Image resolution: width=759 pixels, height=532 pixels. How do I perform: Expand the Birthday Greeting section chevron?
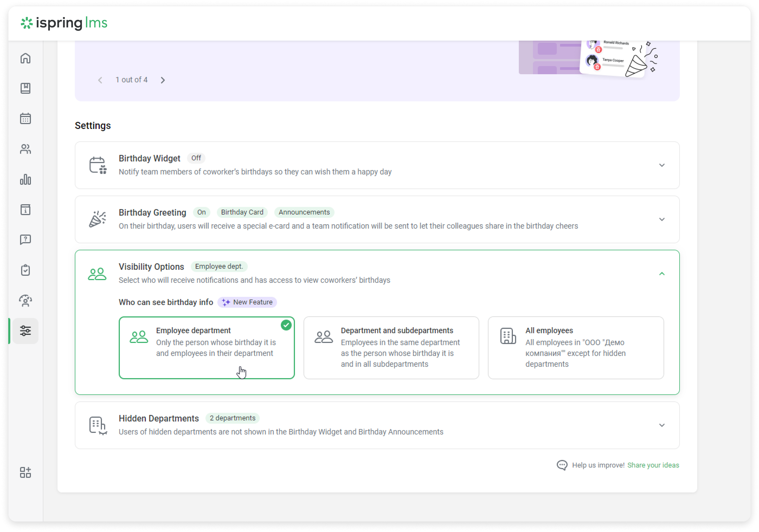pyautogui.click(x=661, y=219)
